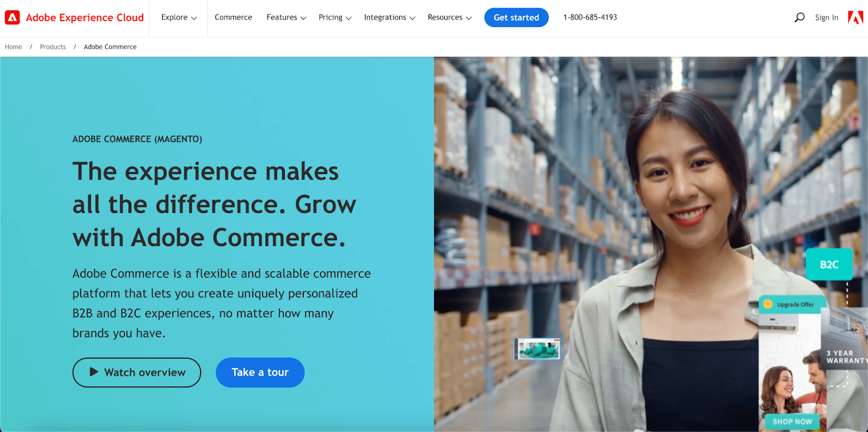
Task: Click the play triangle in Watch overview
Action: pyautogui.click(x=94, y=372)
